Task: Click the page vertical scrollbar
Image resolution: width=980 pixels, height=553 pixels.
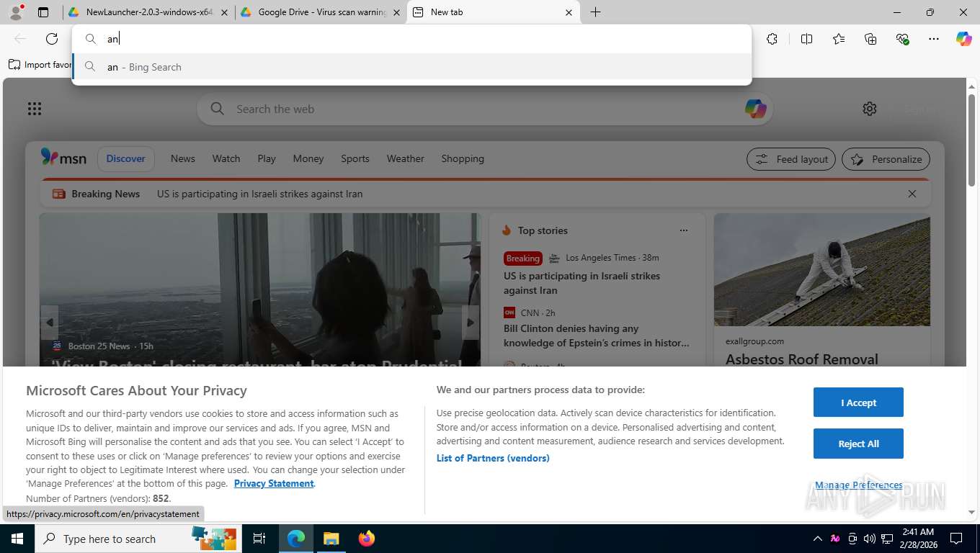Action: [971, 140]
